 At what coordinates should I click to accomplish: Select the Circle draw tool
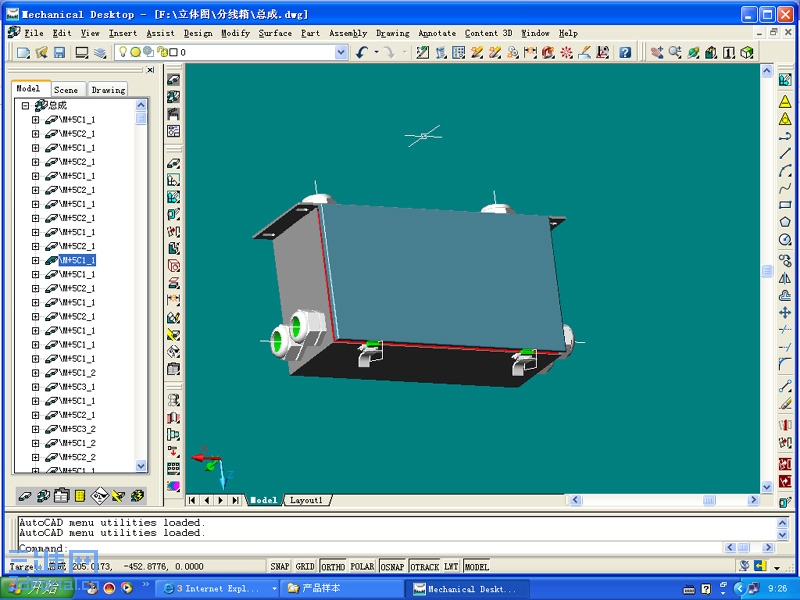(x=785, y=239)
